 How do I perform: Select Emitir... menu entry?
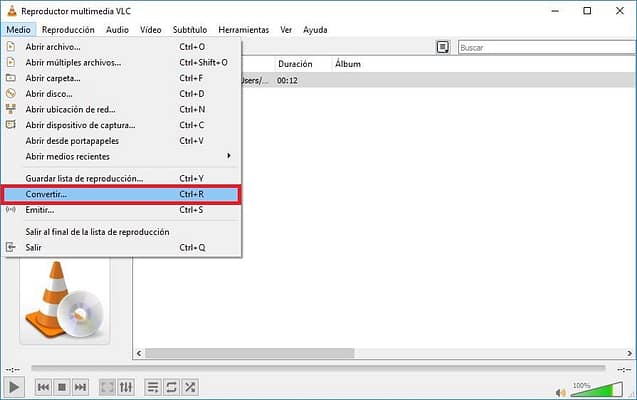tap(121, 210)
